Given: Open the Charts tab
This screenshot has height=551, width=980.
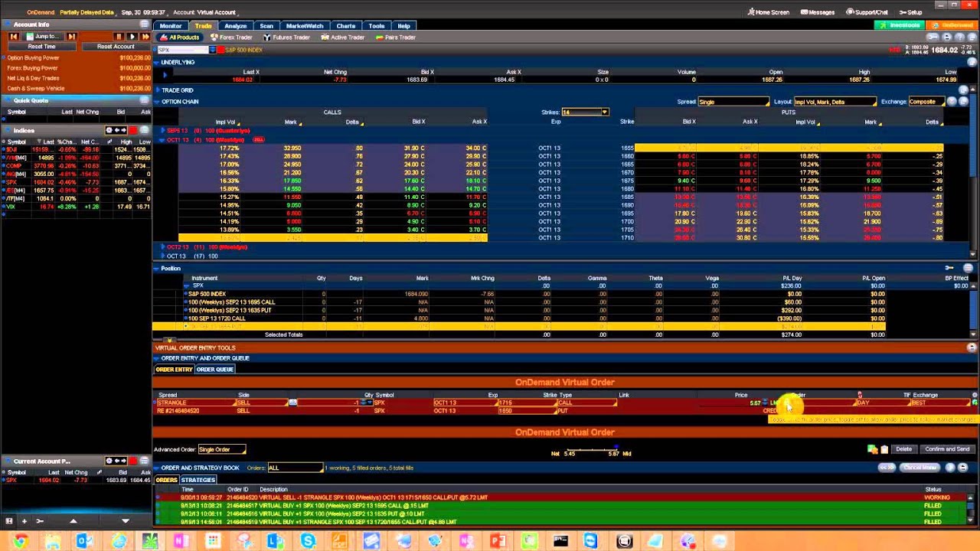Looking at the screenshot, I should pos(346,26).
